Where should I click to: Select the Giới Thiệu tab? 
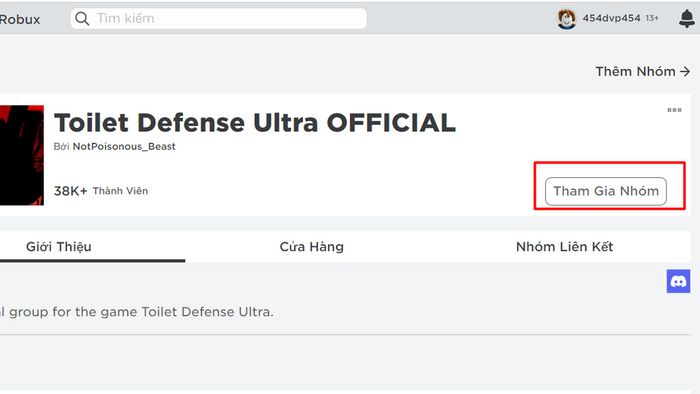(58, 247)
